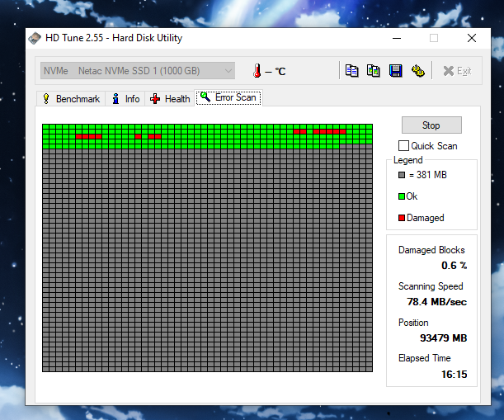Click the copy screenshot to clipboard icon
This screenshot has width=504, height=420.
(373, 70)
